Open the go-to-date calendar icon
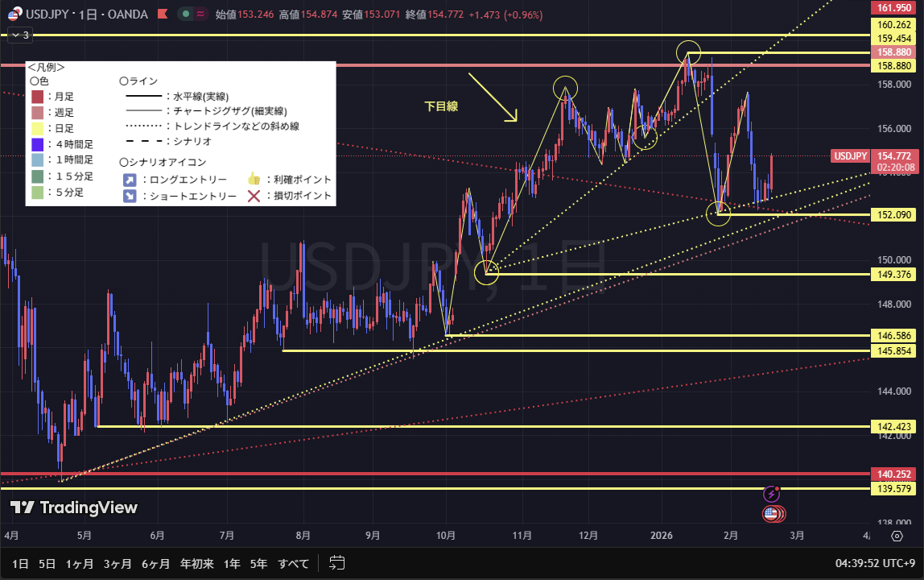 coord(337,563)
